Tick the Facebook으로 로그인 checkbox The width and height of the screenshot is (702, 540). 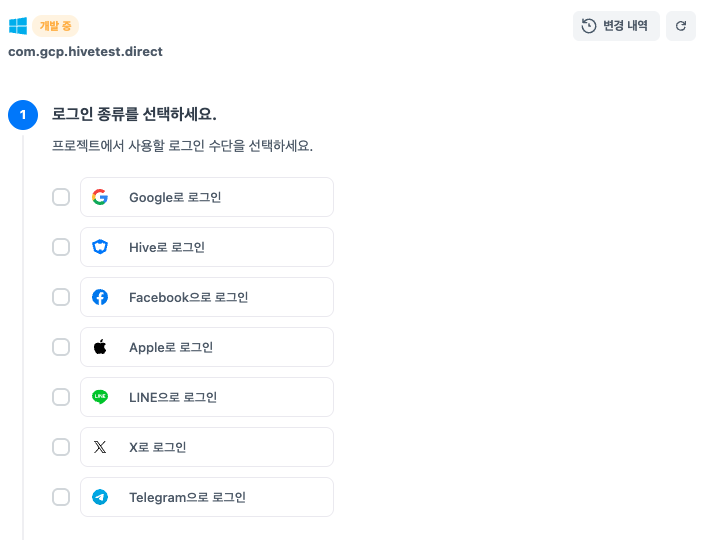coord(61,297)
